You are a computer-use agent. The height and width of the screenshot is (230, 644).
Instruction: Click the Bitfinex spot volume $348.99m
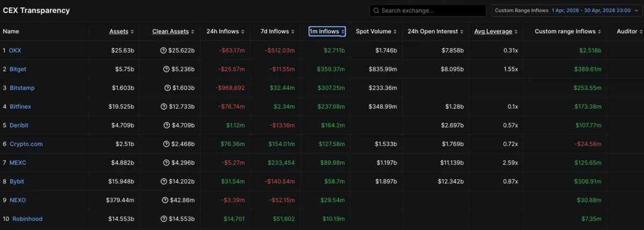click(x=383, y=107)
